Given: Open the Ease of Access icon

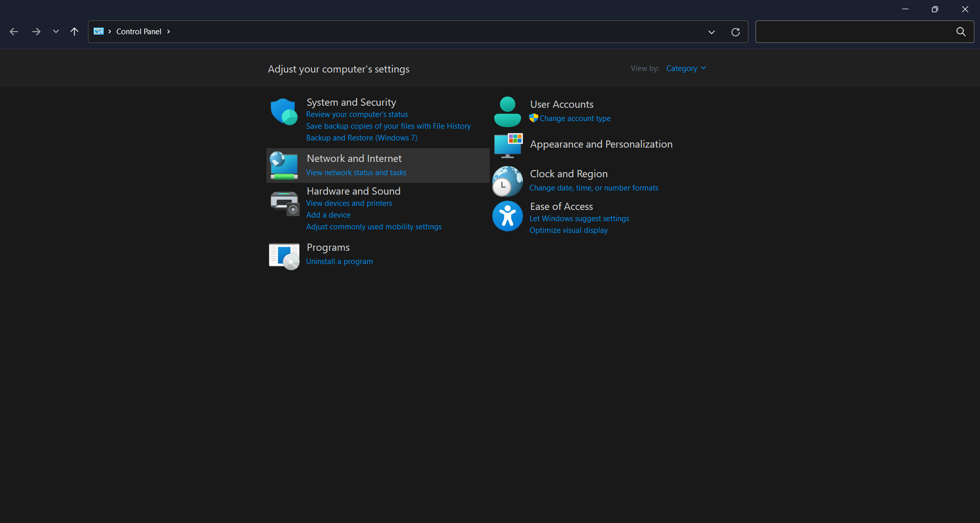Looking at the screenshot, I should [x=507, y=216].
